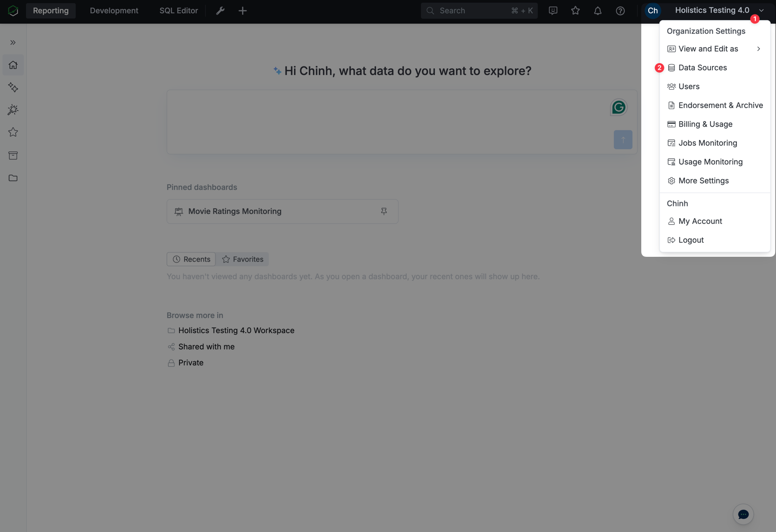Unpin the Movie Ratings Monitoring dashboard
Image resolution: width=776 pixels, height=532 pixels.
point(384,211)
